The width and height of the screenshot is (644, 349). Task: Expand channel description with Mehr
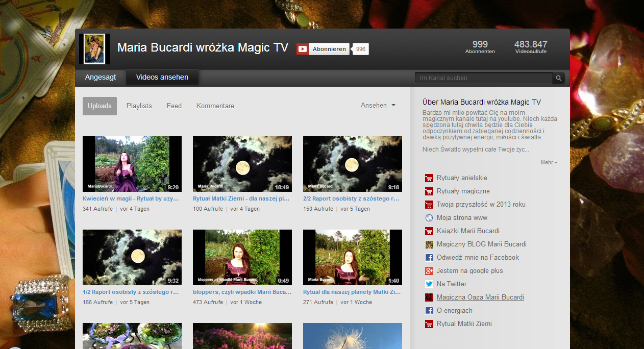pyautogui.click(x=549, y=162)
